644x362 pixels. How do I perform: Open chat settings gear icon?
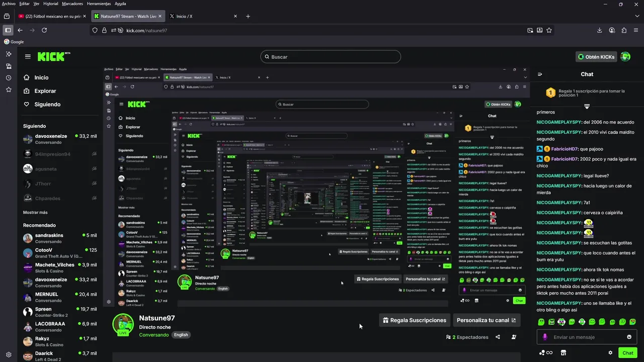[x=610, y=353]
